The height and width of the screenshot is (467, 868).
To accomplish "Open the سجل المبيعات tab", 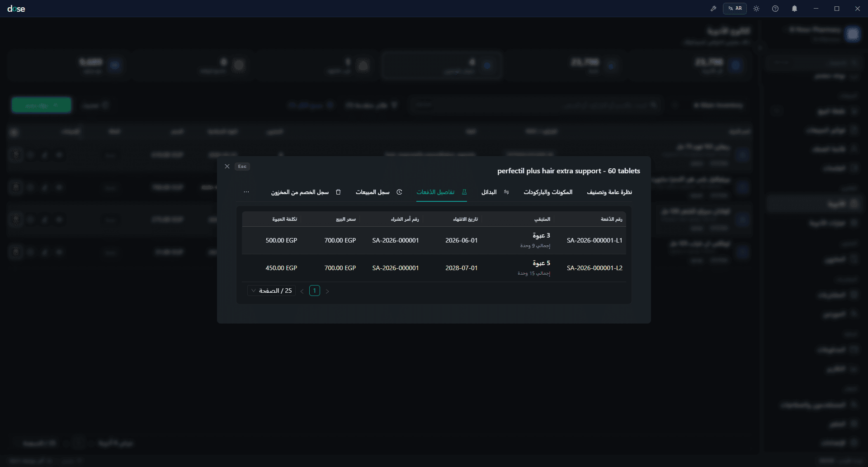I will point(379,192).
